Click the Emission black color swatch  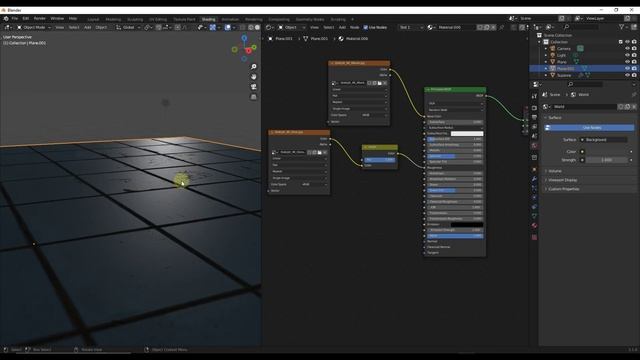[467, 224]
